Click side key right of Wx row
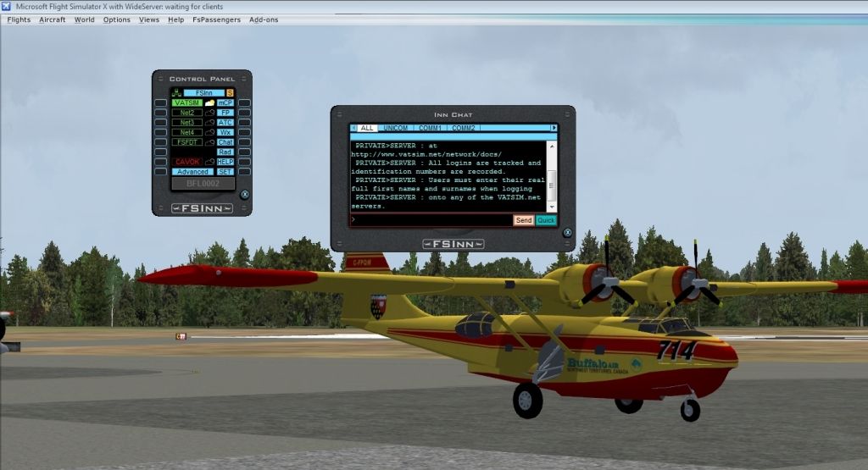Viewport: 868px width, 470px height. pos(245,132)
